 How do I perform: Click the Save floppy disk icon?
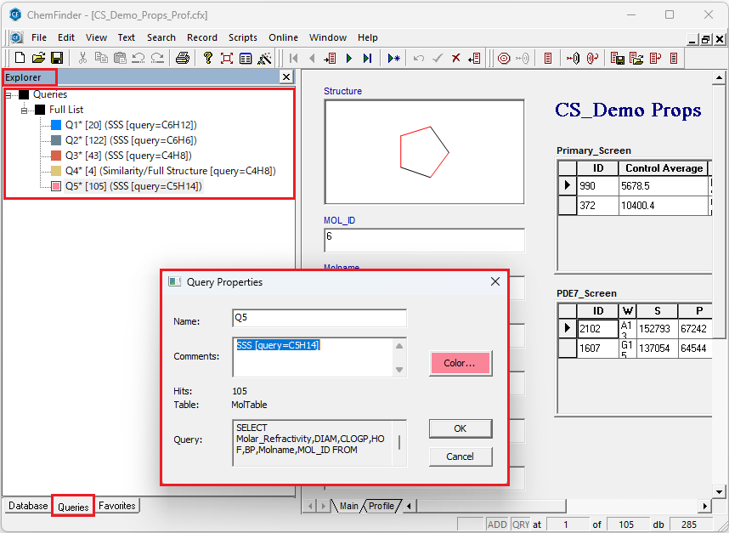click(57, 59)
